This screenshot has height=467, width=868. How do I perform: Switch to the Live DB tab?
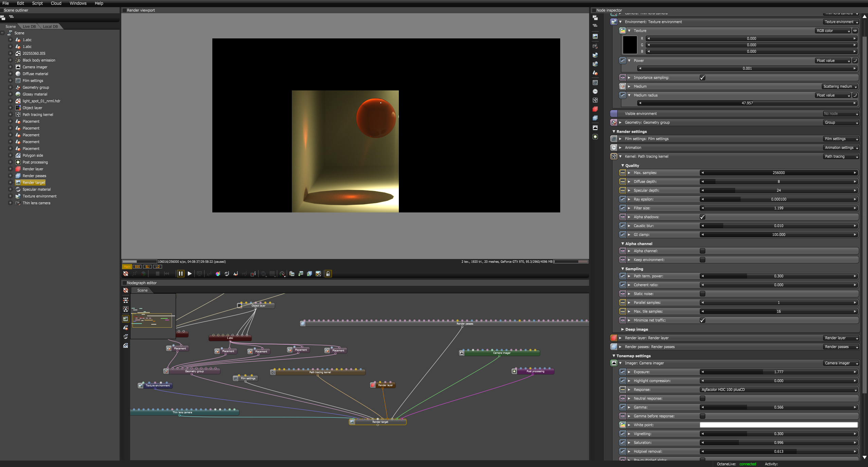29,27
